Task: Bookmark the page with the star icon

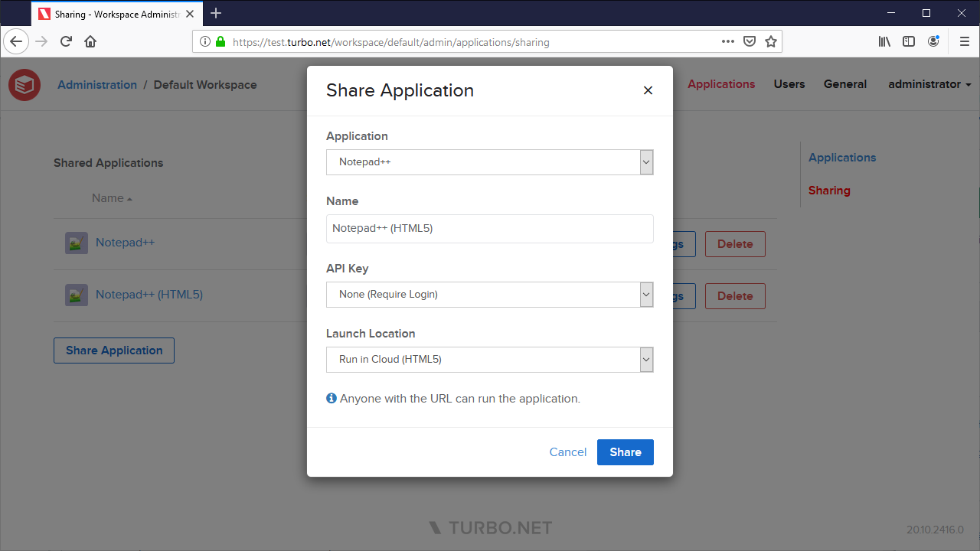Action: 771,41
